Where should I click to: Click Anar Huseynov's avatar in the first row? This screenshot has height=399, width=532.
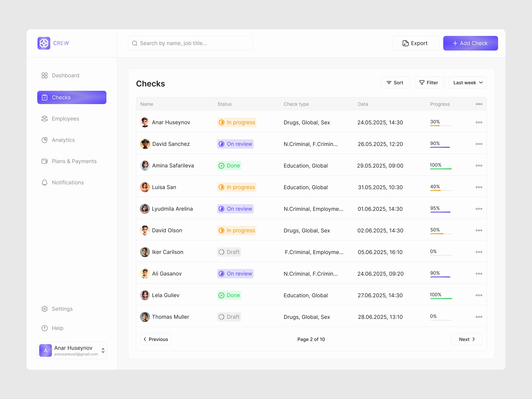tap(145, 122)
